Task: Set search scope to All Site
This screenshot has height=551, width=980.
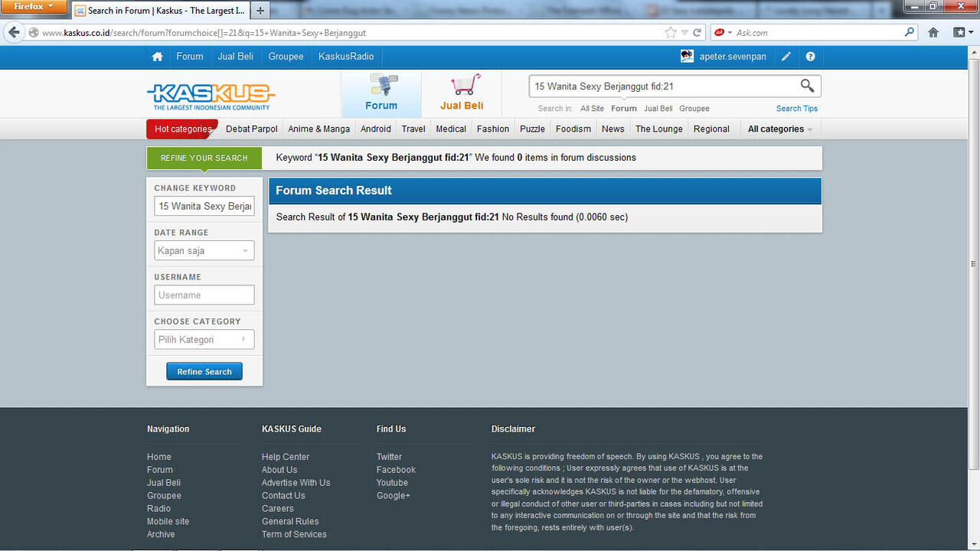Action: (592, 109)
